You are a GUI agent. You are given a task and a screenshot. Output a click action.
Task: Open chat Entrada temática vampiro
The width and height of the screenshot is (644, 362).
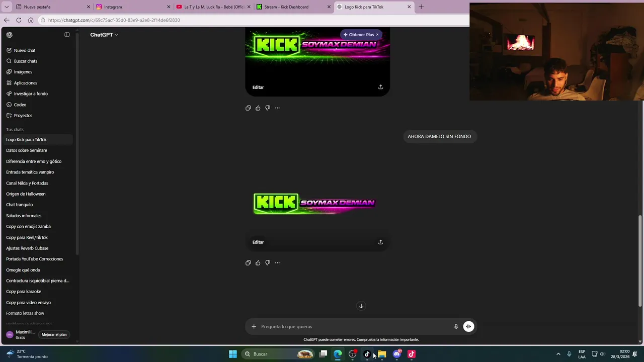38,172
